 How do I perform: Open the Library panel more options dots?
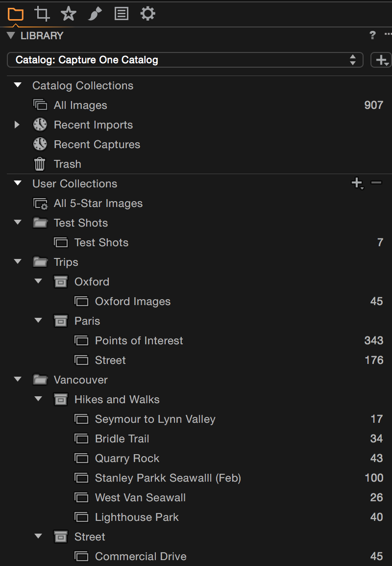388,34
